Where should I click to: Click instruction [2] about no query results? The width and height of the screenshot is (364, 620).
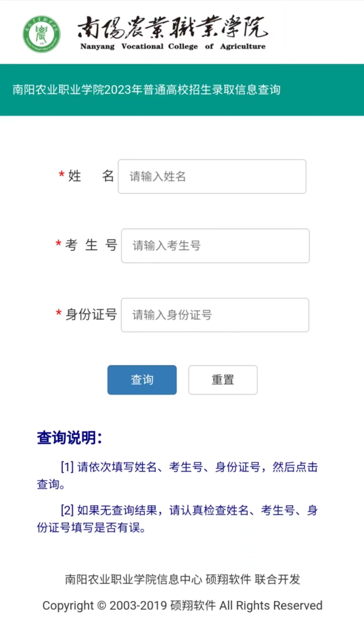click(x=177, y=519)
